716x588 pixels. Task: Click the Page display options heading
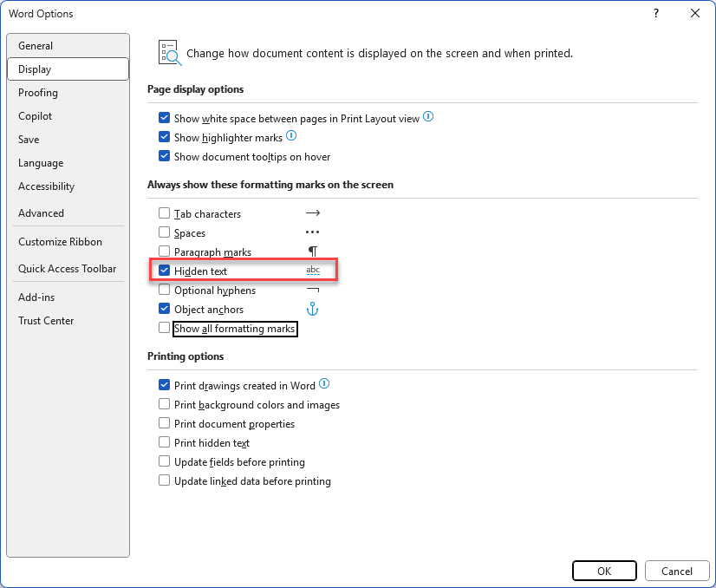(x=195, y=89)
